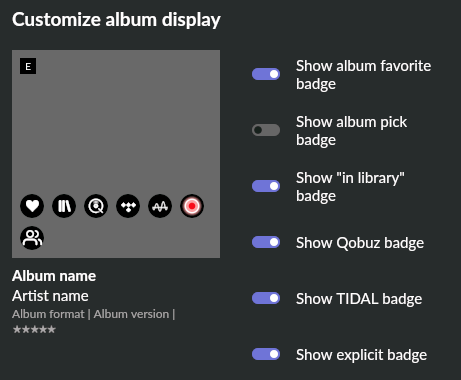Click the TIDAL badge icon
The width and height of the screenshot is (461, 380).
[x=128, y=206]
